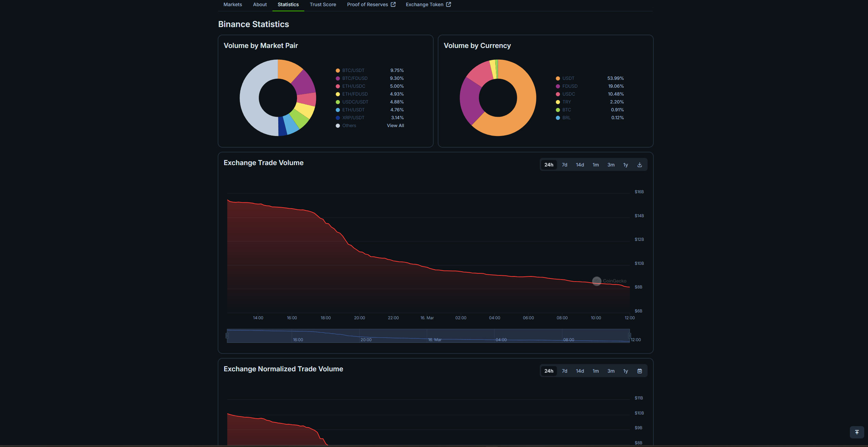Image resolution: width=868 pixels, height=447 pixels.
Task: Select 1y range for Normalized Trade Volume
Action: tap(625, 371)
